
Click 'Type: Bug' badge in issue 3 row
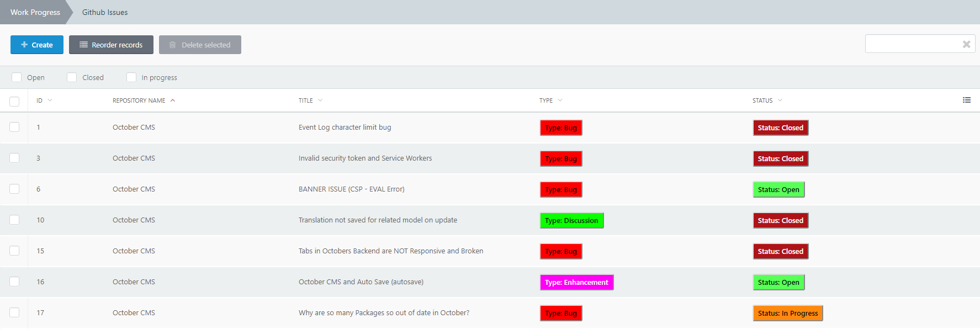pyautogui.click(x=561, y=158)
